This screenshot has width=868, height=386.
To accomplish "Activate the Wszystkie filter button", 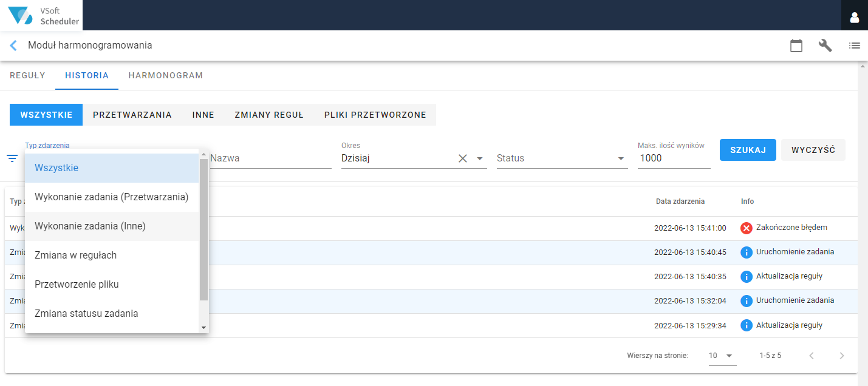I will [46, 115].
